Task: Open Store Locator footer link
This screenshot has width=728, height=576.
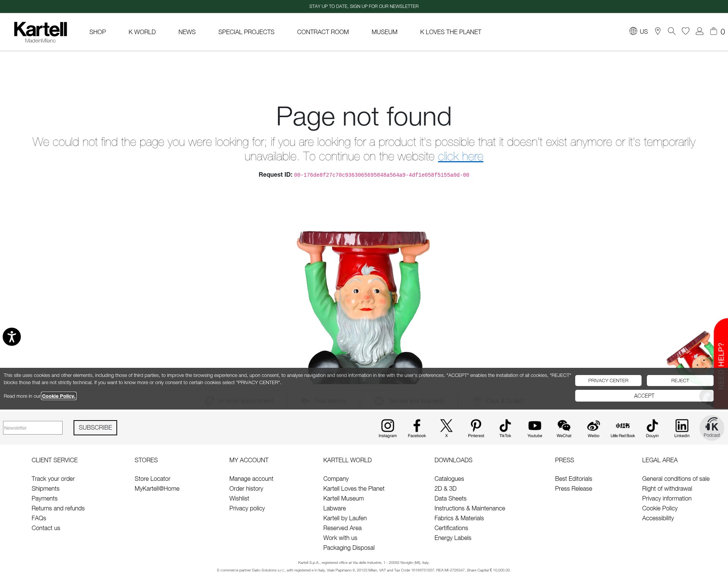Action: (x=152, y=479)
